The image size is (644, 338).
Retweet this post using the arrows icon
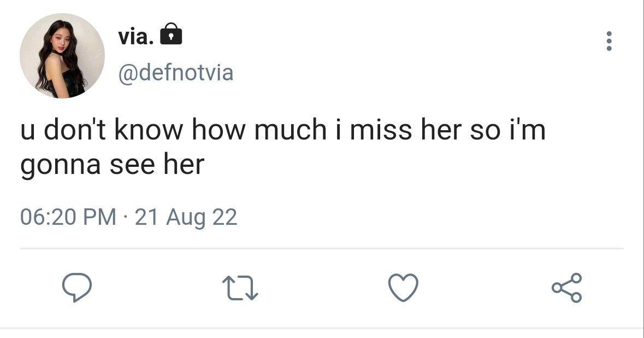coord(240,288)
